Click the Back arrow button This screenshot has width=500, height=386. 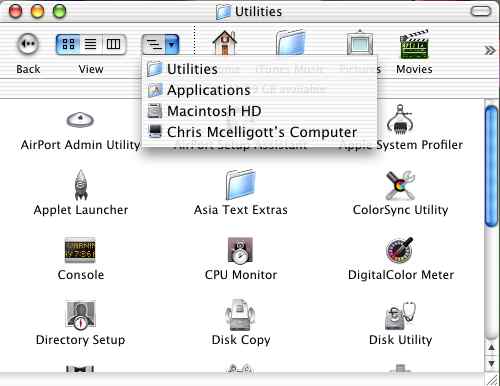pos(28,44)
